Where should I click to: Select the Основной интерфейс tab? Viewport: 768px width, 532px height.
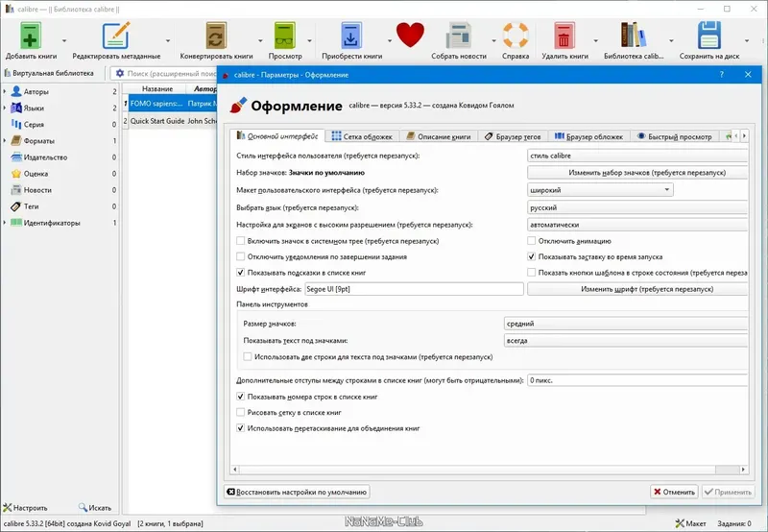(x=277, y=136)
